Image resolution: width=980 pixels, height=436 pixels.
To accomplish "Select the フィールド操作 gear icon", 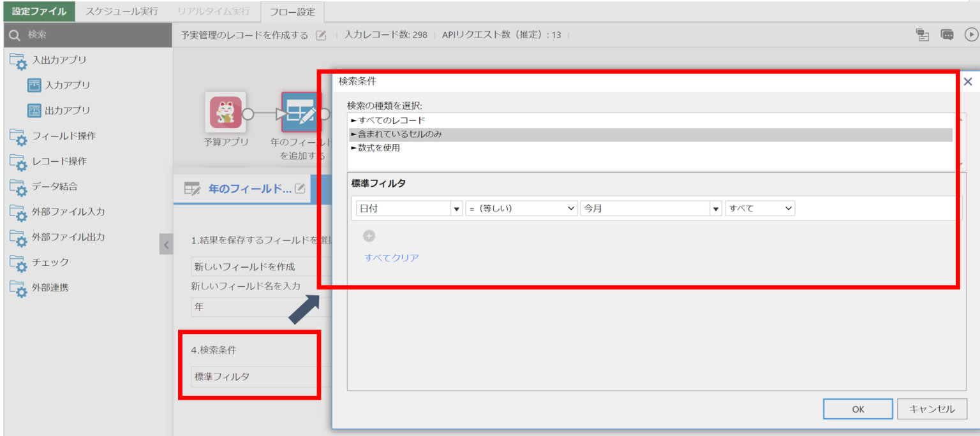I will [20, 136].
